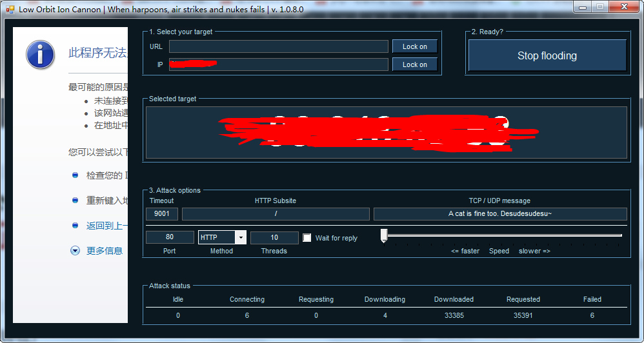The height and width of the screenshot is (343, 644).
Task: Focus the URL input field
Action: coord(279,46)
